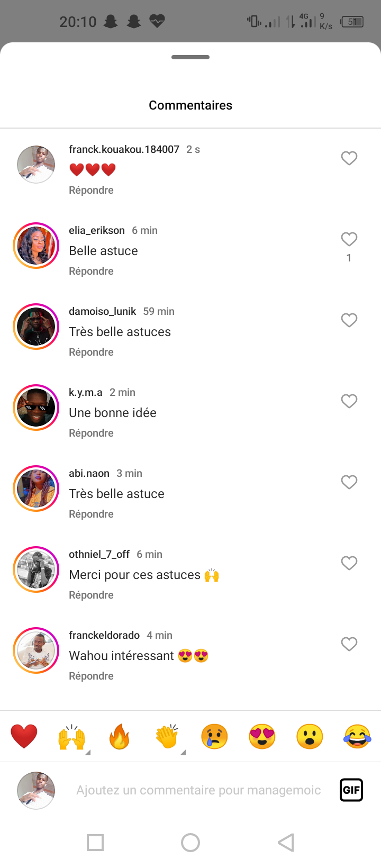Insert the surprised face emoji
This screenshot has height=868, width=381.
click(x=310, y=736)
